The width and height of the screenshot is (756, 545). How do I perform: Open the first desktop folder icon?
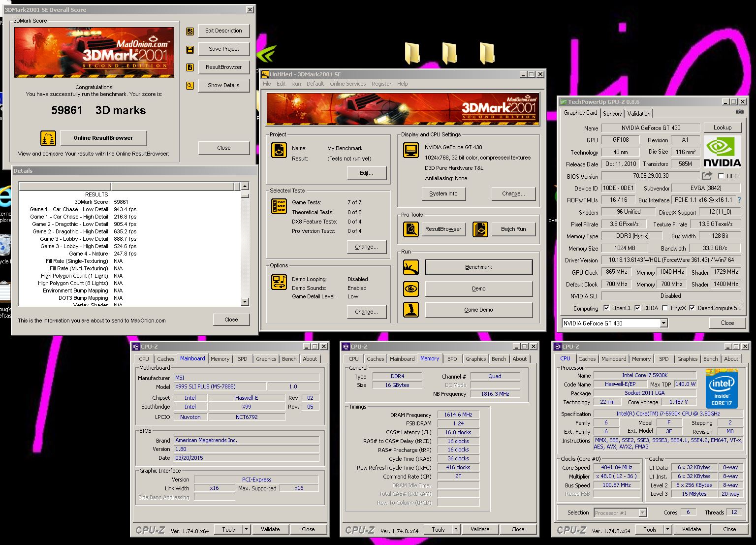[x=412, y=53]
